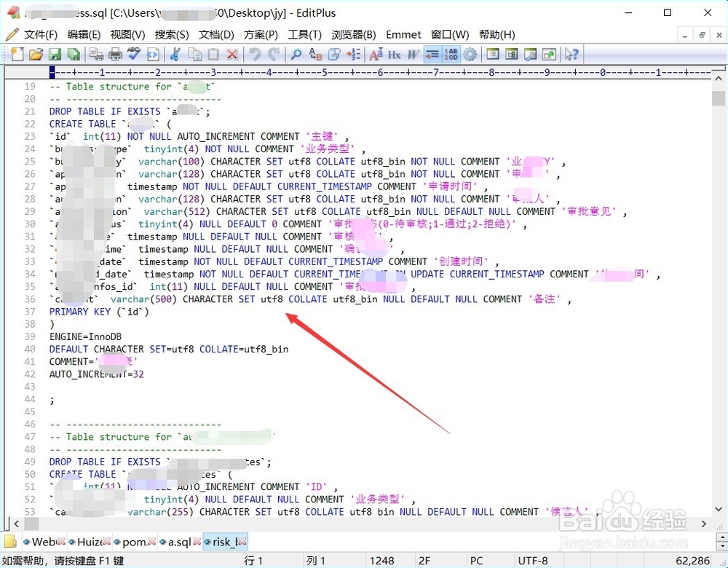Screen dimensions: 728x568
Task: Click folder icon left of document tabs
Action: point(9,542)
